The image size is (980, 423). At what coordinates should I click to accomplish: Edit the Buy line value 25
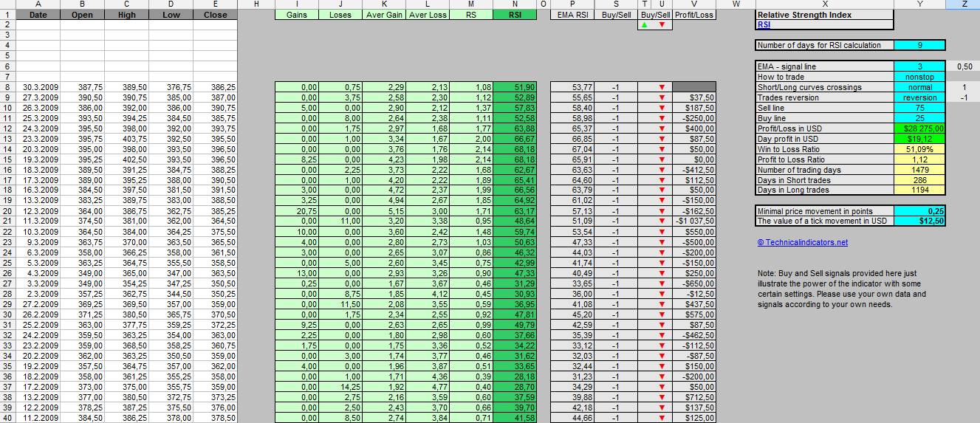(919, 118)
